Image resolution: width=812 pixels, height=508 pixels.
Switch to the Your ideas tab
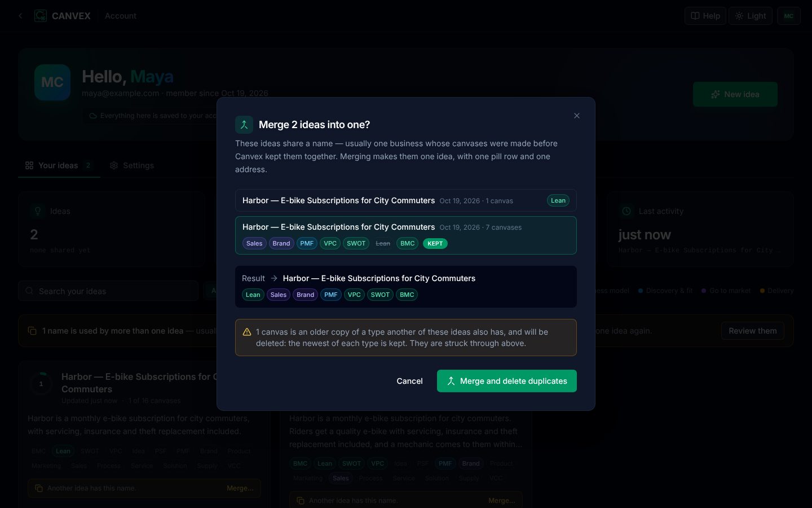coord(59,165)
